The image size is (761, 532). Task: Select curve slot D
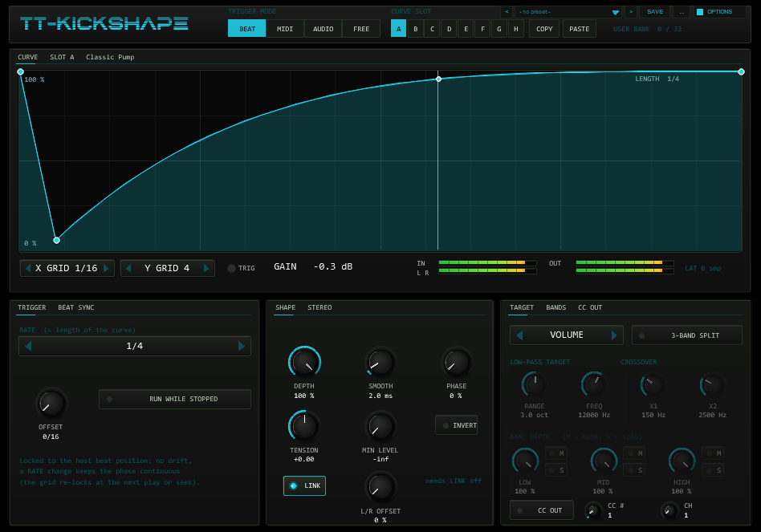[449, 29]
